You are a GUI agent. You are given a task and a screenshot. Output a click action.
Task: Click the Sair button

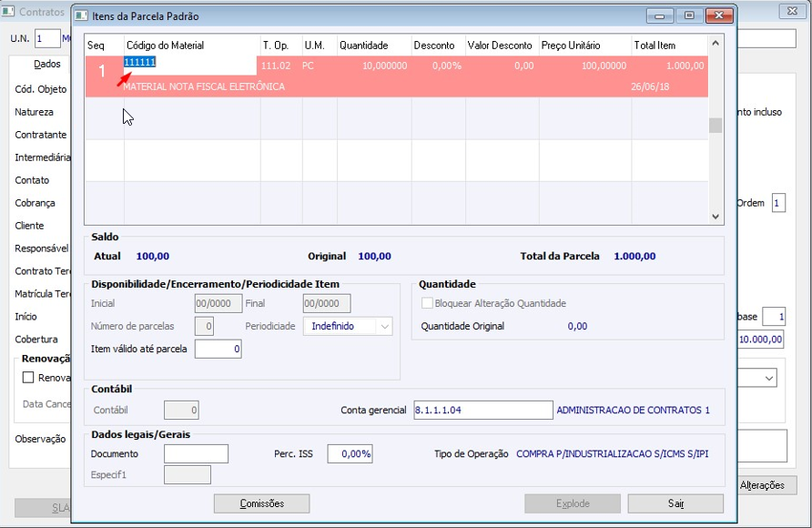pos(675,503)
